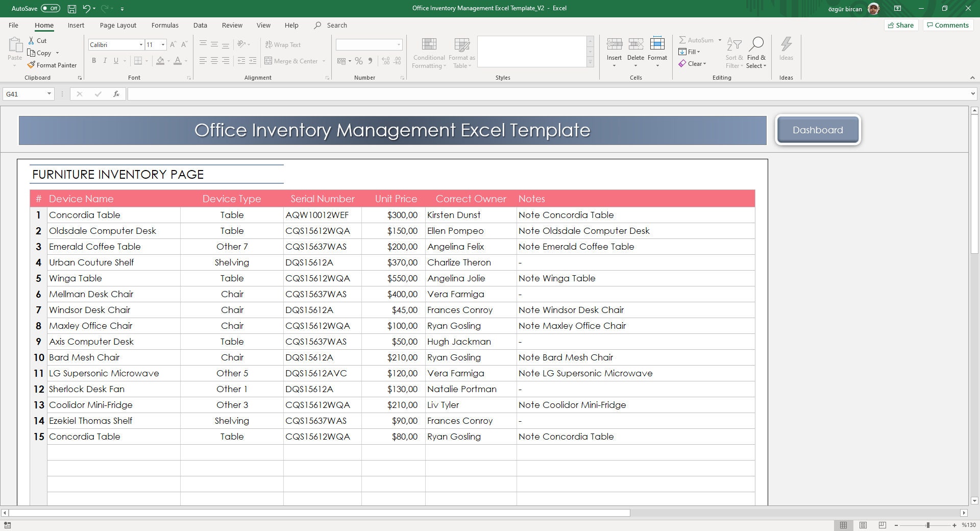Apply bold formatting
The height and width of the screenshot is (531, 980).
click(94, 60)
